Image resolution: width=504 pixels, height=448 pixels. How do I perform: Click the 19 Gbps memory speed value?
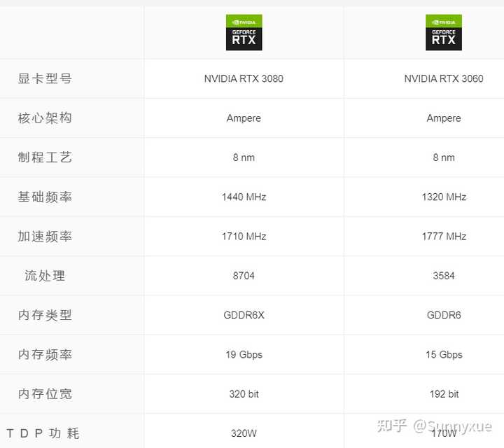(x=244, y=355)
